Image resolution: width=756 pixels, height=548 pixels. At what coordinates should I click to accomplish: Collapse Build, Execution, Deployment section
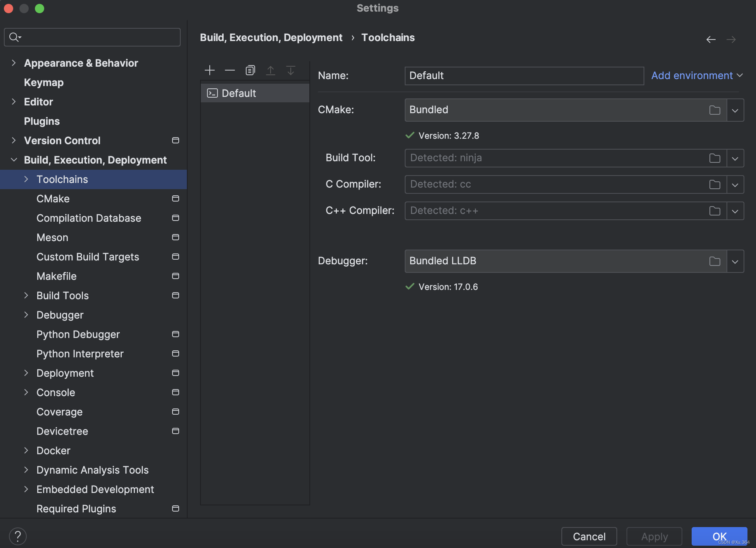[14, 160]
